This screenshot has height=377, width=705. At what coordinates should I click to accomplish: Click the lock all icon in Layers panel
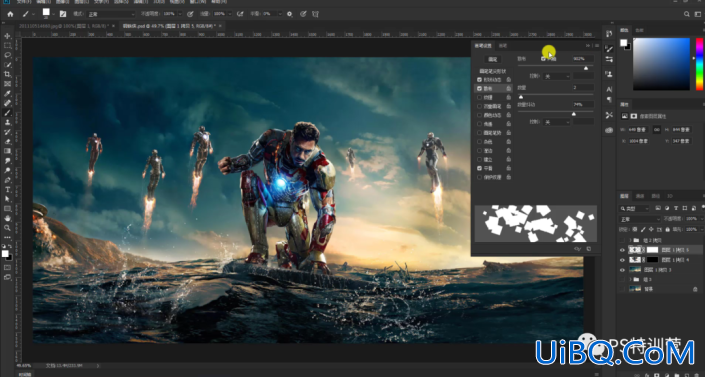667,229
